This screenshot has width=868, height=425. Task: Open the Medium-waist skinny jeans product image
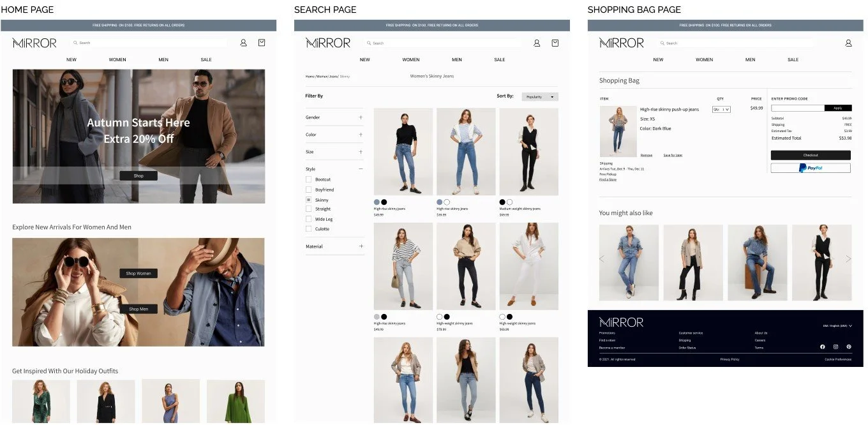(528, 152)
